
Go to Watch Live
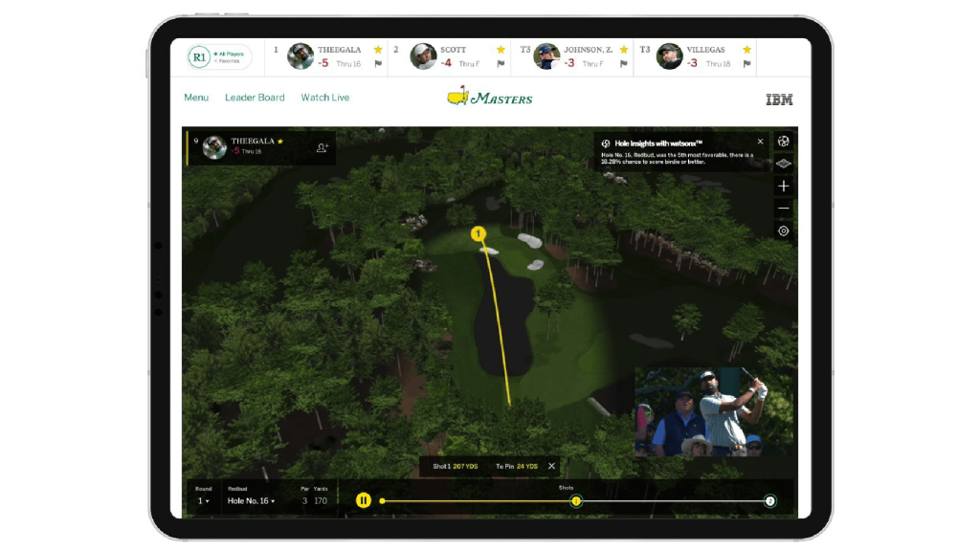(x=325, y=98)
